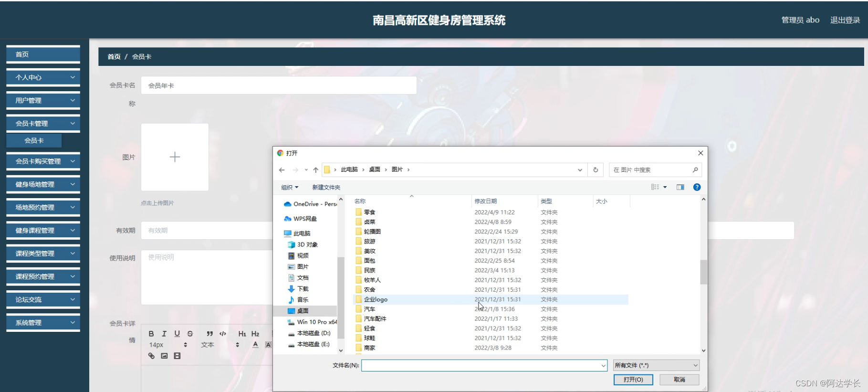Screen dimensions: 868x392
Task: Open 本地磁盘 (E:) in the navigation pane
Action: pyautogui.click(x=309, y=344)
